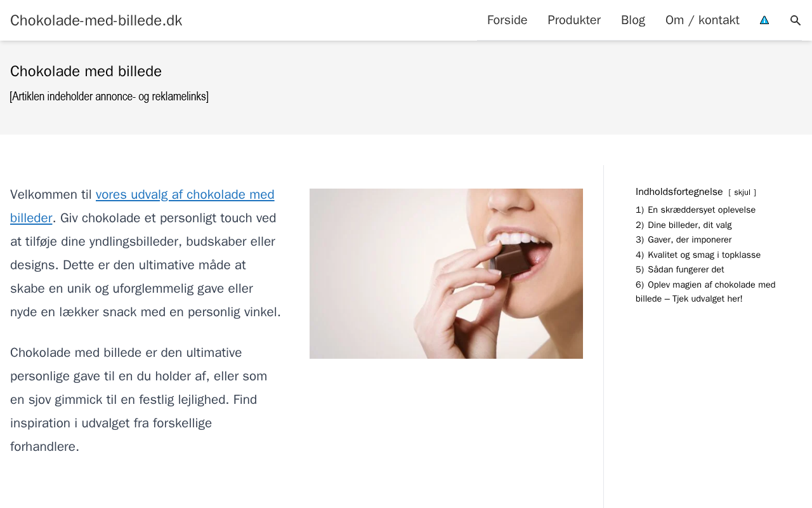Viewport: 812px width, 508px height.
Task: Jump to 'Oplev magien af chokolade' section
Action: [705, 291]
